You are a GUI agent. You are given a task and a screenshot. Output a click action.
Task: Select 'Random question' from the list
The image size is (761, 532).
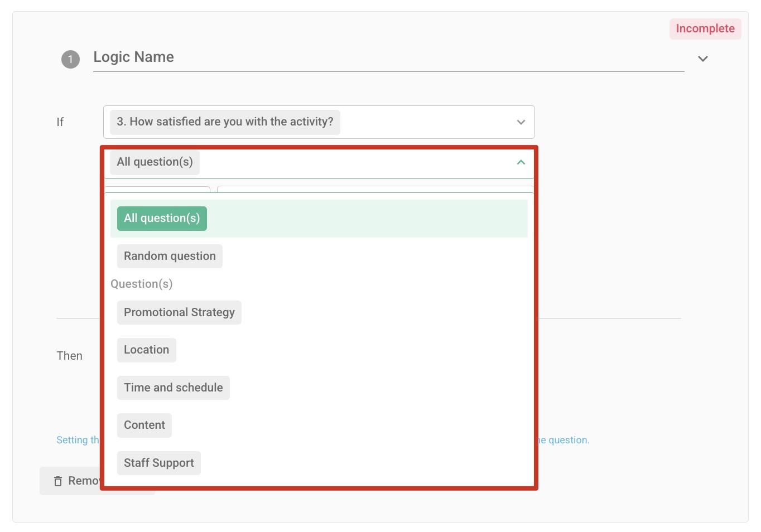[x=169, y=256]
